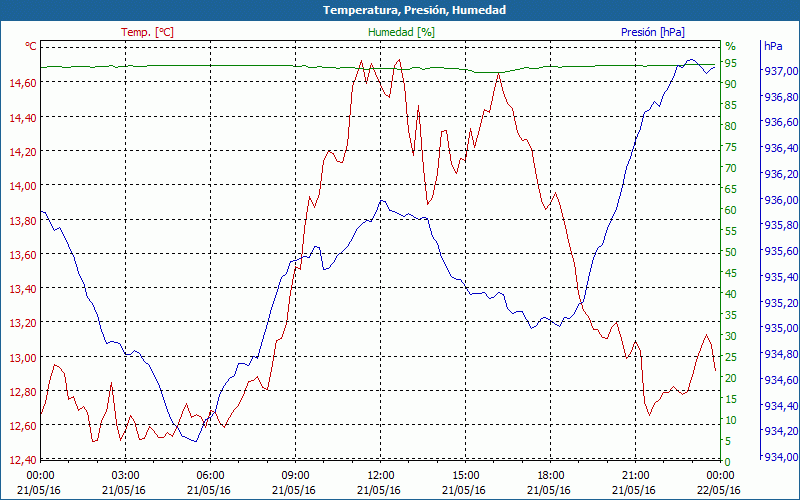Image resolution: width=800 pixels, height=500 pixels.
Task: Click pressure axis value "934,80"
Action: (780, 354)
